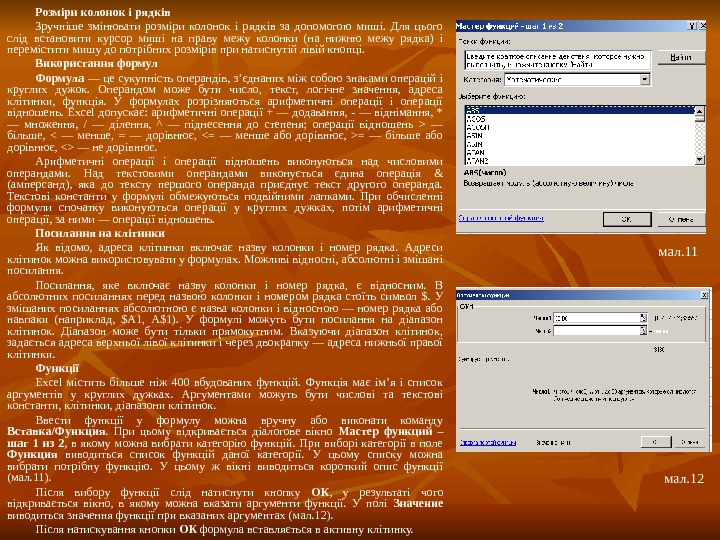Select ATAN in the function list
This screenshot has width=720, height=540.
click(x=580, y=152)
